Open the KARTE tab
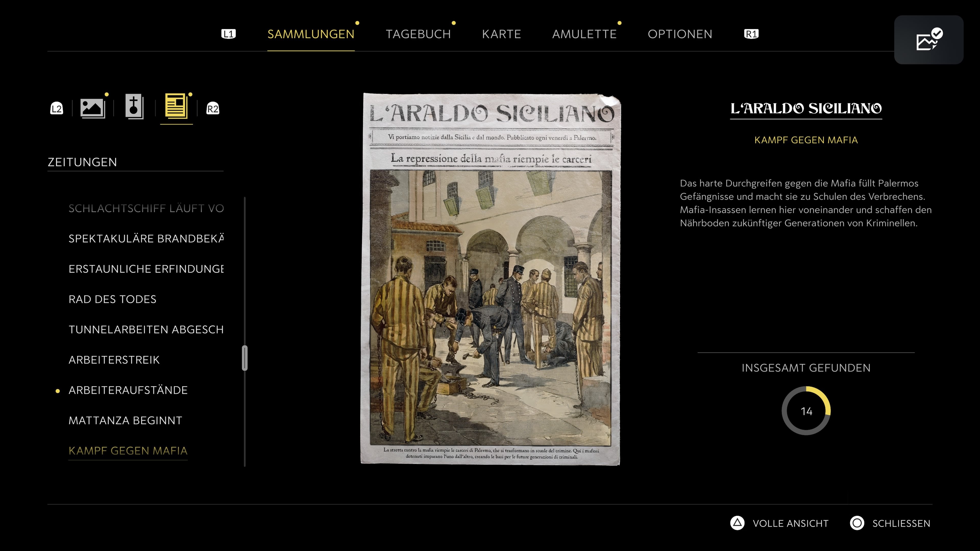980x551 pixels. pos(502,34)
